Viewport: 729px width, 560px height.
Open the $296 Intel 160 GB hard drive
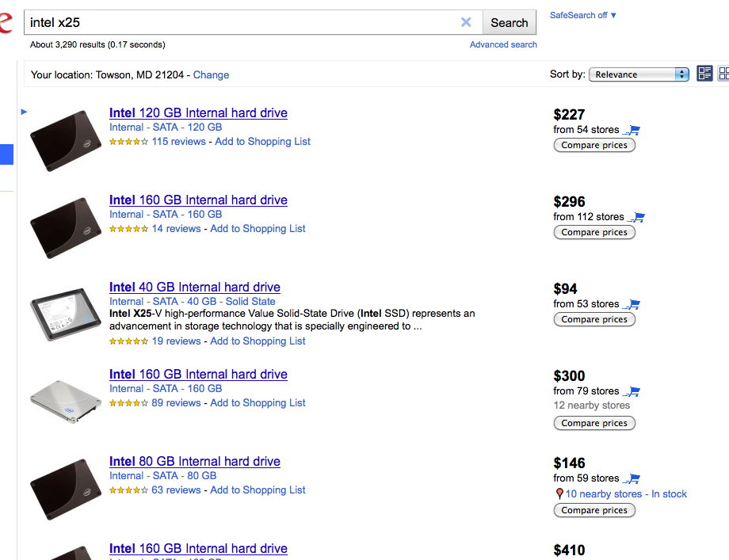click(x=198, y=200)
